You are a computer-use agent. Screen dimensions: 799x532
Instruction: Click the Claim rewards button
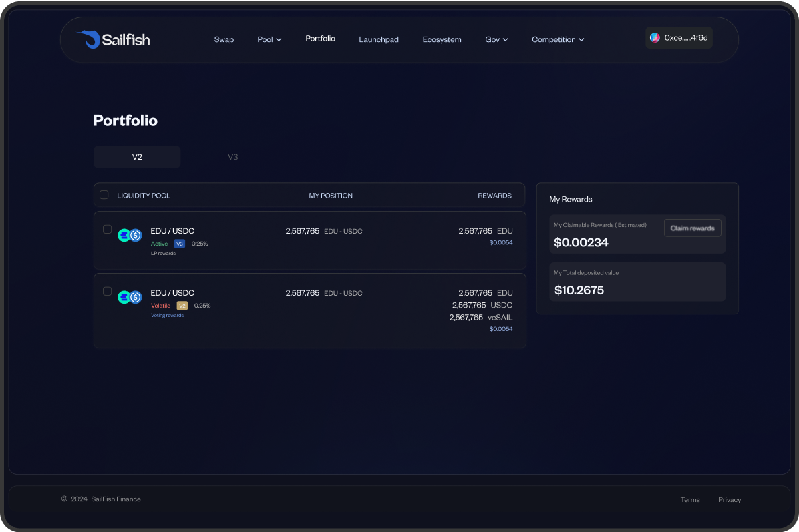tap(692, 228)
